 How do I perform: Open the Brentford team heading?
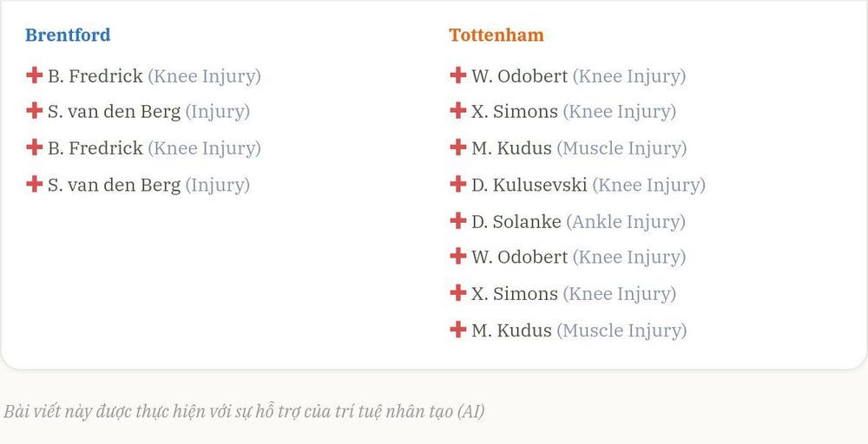click(x=68, y=35)
